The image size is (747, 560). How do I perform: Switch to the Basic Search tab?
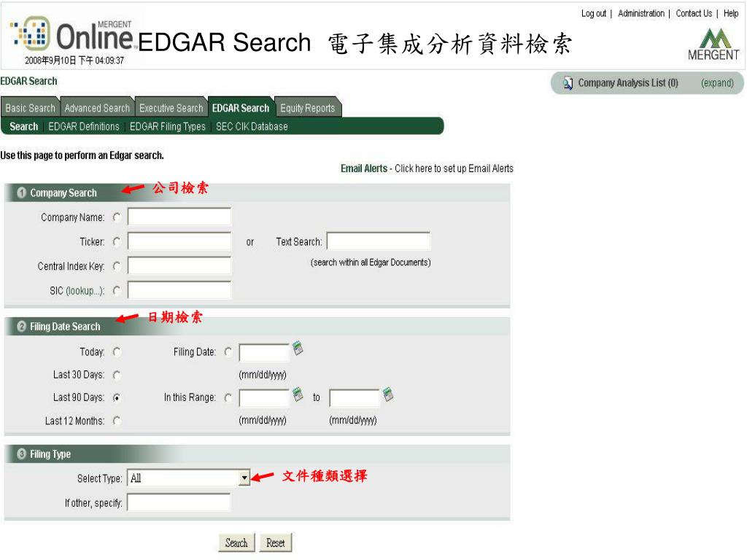pos(31,108)
